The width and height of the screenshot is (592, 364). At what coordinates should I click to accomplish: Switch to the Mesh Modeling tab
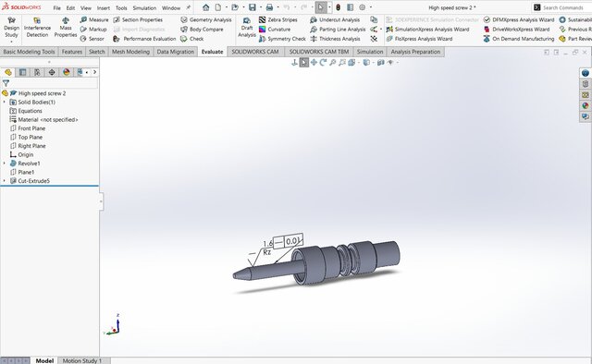coord(130,52)
